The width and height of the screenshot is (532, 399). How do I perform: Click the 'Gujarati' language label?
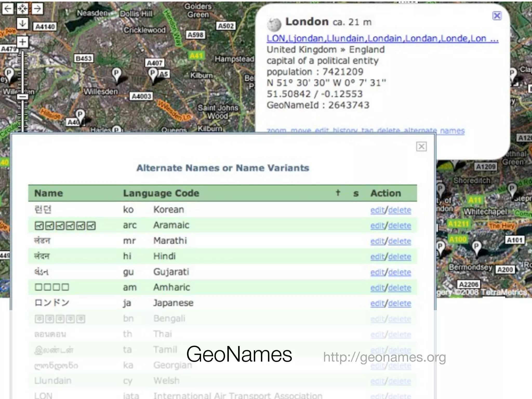[x=171, y=272]
